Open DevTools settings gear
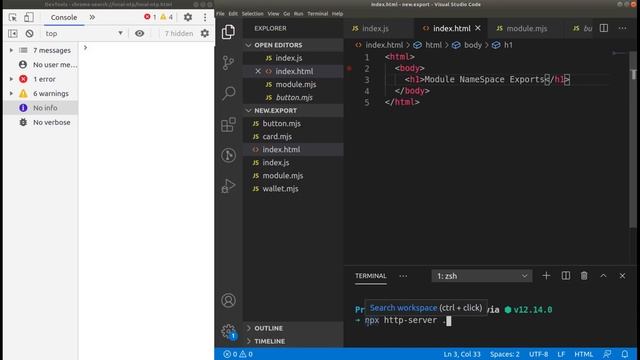 (188, 17)
